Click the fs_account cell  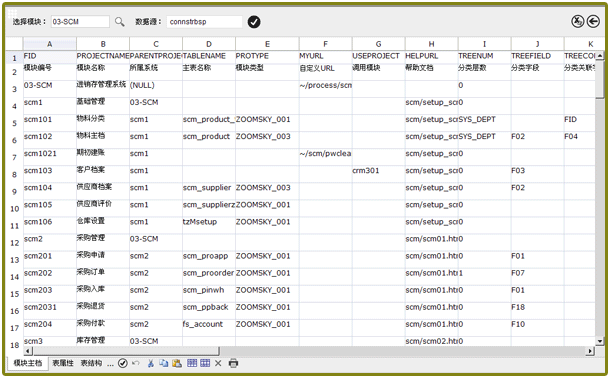[x=209, y=328]
